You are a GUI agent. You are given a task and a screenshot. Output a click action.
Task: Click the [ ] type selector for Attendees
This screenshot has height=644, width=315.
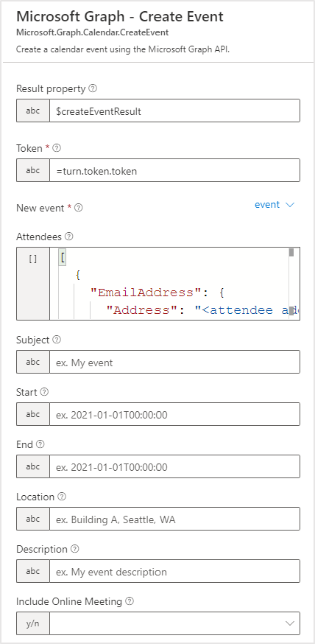pos(33,284)
